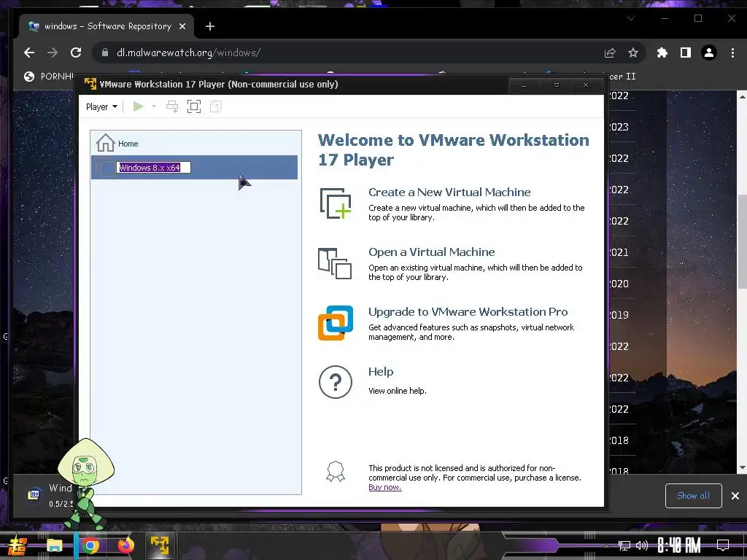Dismiss the Chrome downloads bar
747x560 pixels.
tap(735, 496)
